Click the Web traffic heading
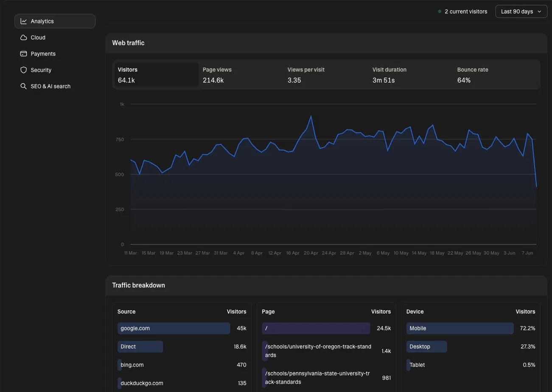552x392 pixels. [128, 43]
